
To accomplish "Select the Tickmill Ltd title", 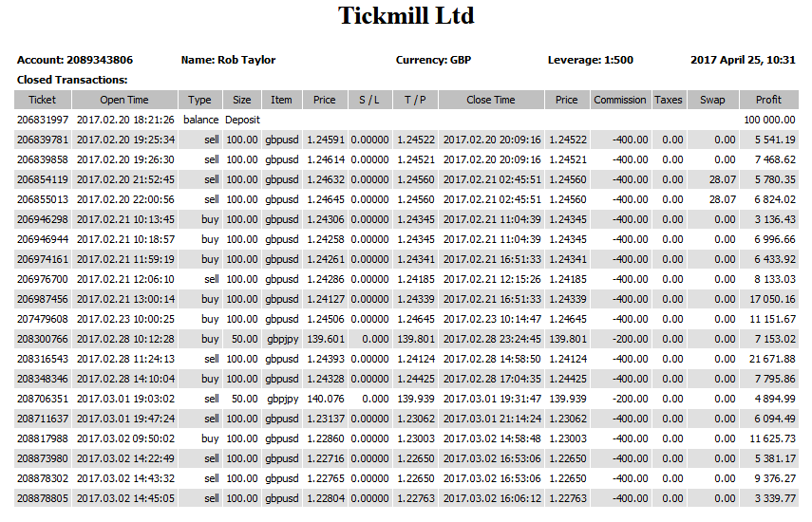I will click(x=406, y=15).
